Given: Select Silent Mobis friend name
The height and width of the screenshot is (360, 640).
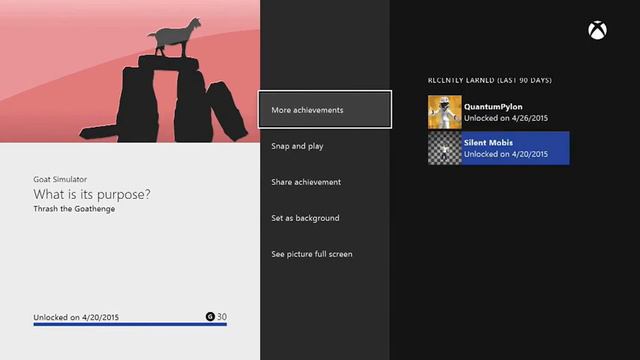Looking at the screenshot, I should 488,142.
